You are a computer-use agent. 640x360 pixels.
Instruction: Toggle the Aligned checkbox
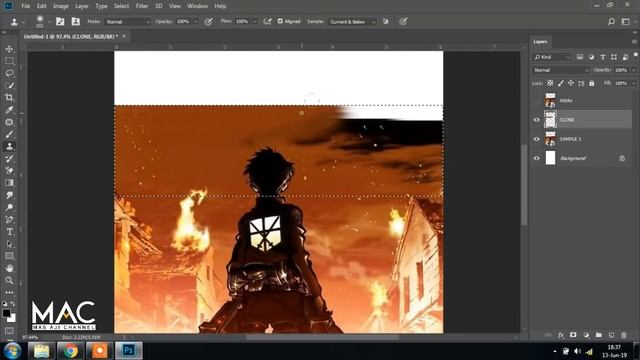280,21
